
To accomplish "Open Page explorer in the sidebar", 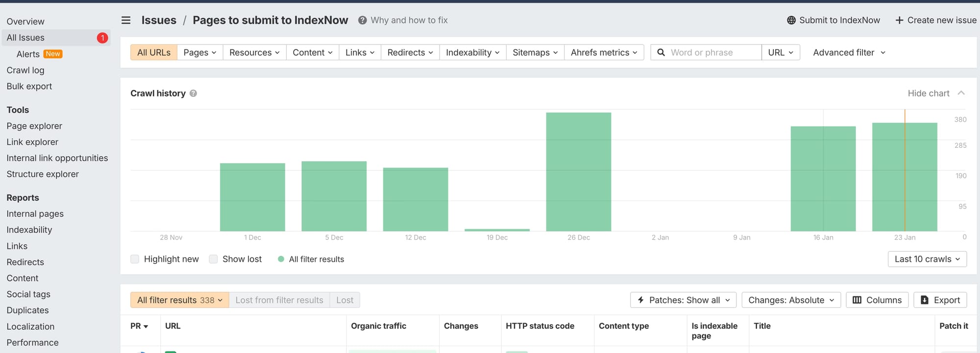I will pos(34,126).
